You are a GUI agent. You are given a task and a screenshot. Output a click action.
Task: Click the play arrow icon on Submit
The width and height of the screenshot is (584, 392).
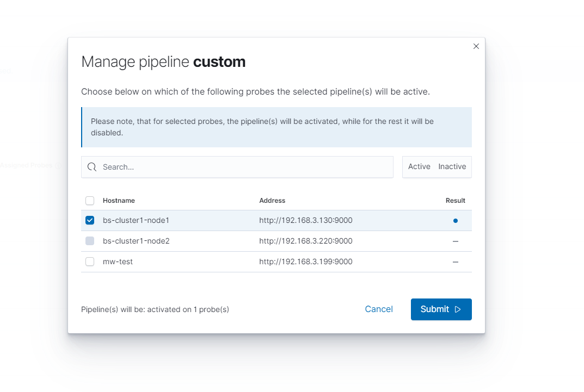[458, 309]
